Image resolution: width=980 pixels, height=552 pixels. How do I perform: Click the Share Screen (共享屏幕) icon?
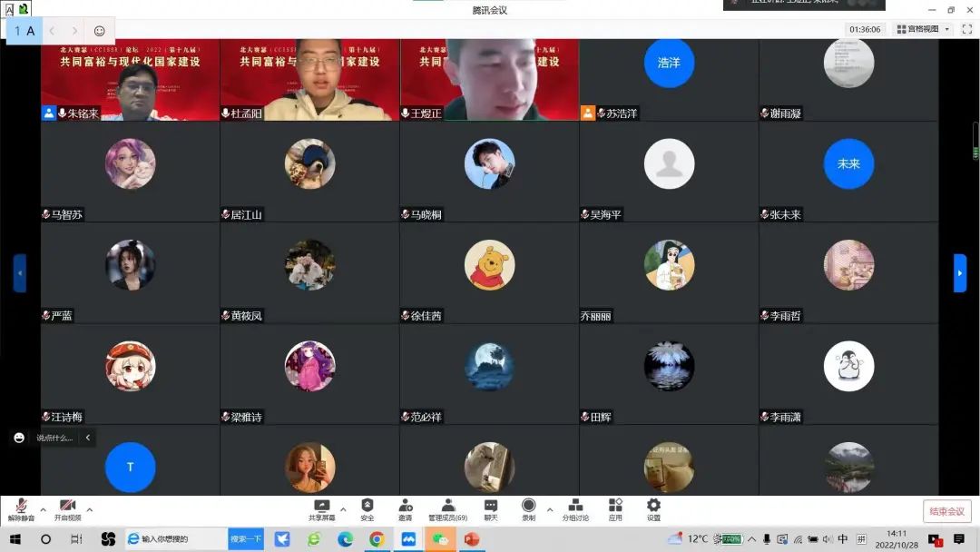point(321,508)
